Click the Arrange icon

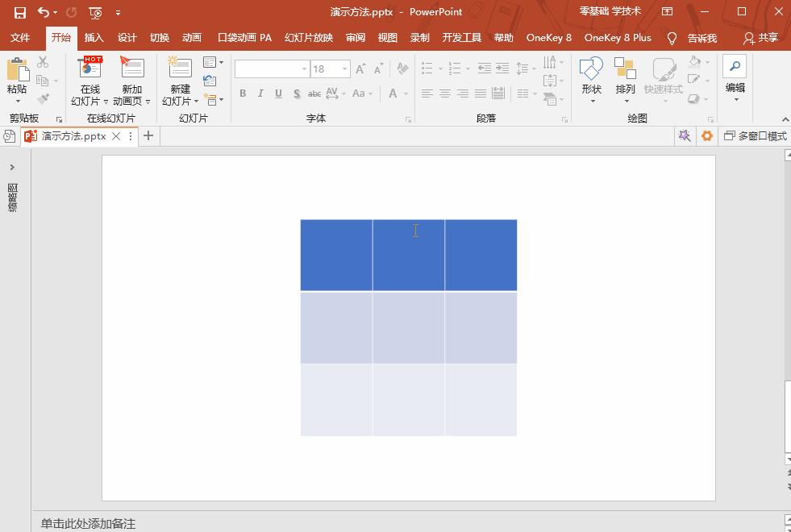pyautogui.click(x=625, y=69)
